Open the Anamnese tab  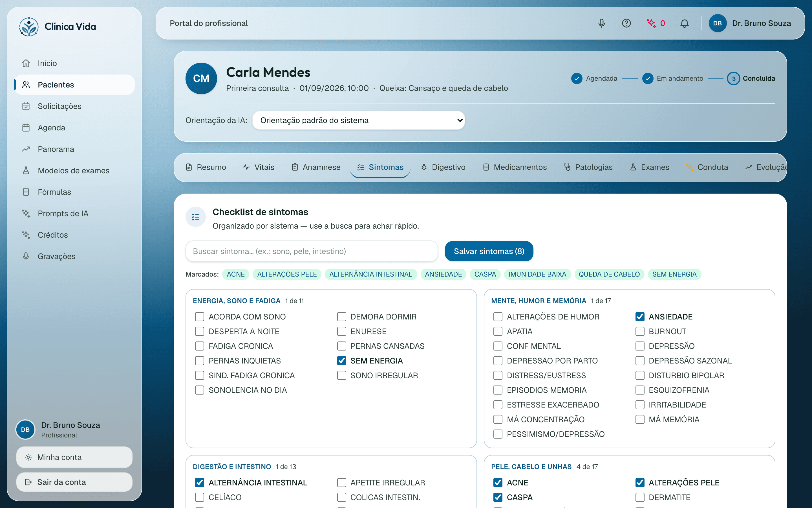[x=316, y=167]
